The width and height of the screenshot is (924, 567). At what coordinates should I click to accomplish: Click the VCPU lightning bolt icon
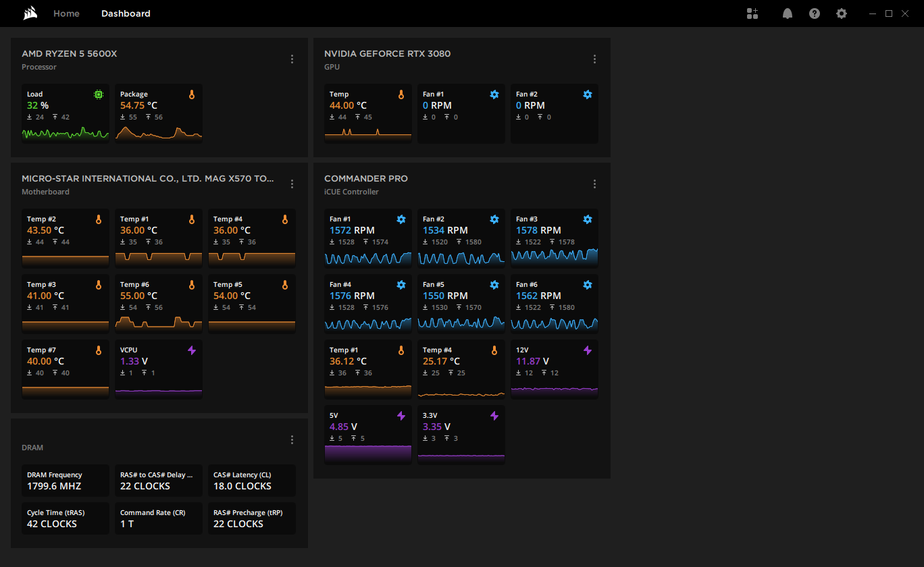pos(192,350)
